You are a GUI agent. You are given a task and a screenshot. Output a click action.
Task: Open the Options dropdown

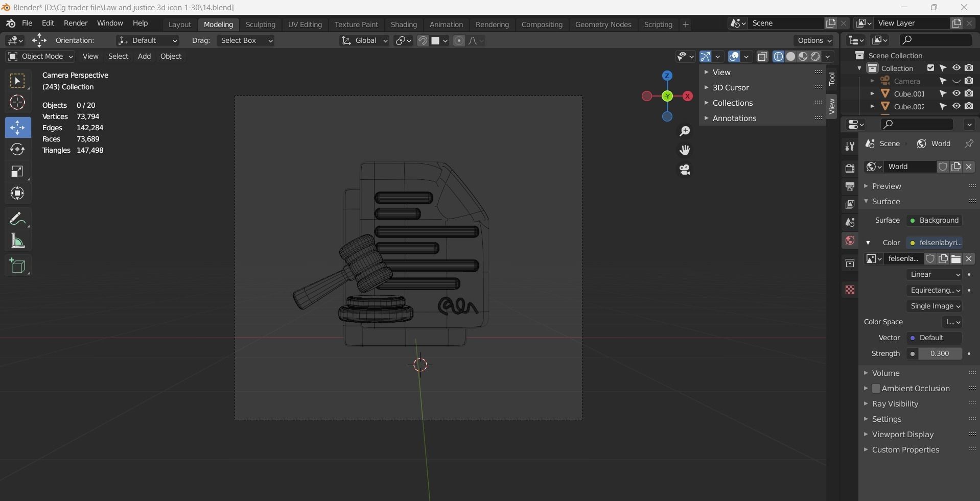(814, 41)
